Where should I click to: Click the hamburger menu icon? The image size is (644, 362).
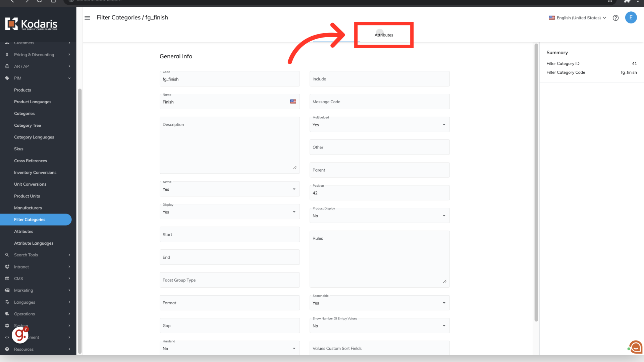pyautogui.click(x=87, y=18)
